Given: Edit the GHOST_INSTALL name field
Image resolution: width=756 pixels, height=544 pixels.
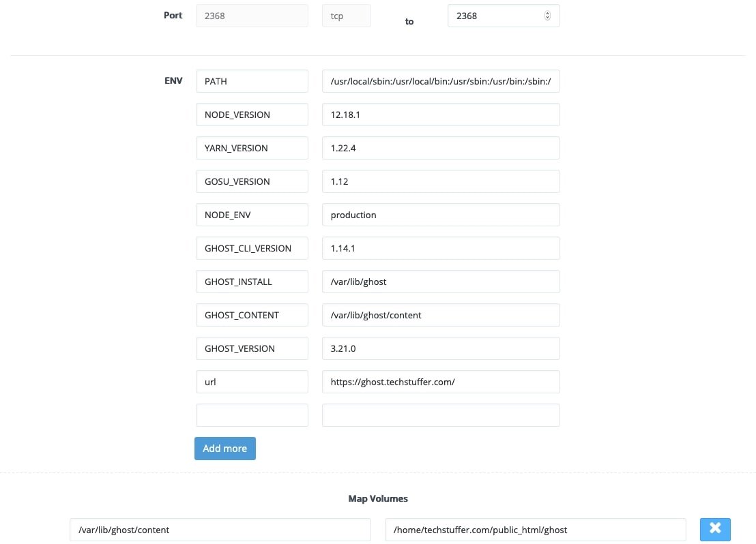Looking at the screenshot, I should coord(252,282).
